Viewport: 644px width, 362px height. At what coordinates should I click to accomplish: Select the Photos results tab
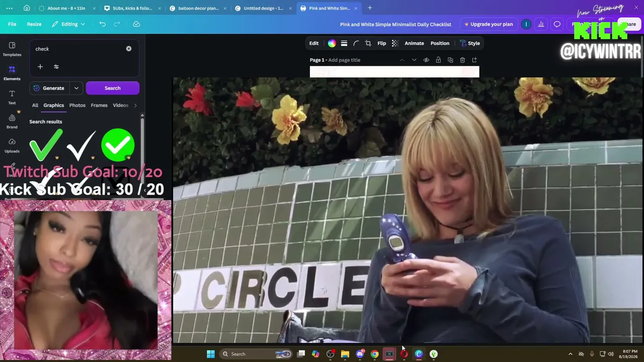[77, 105]
